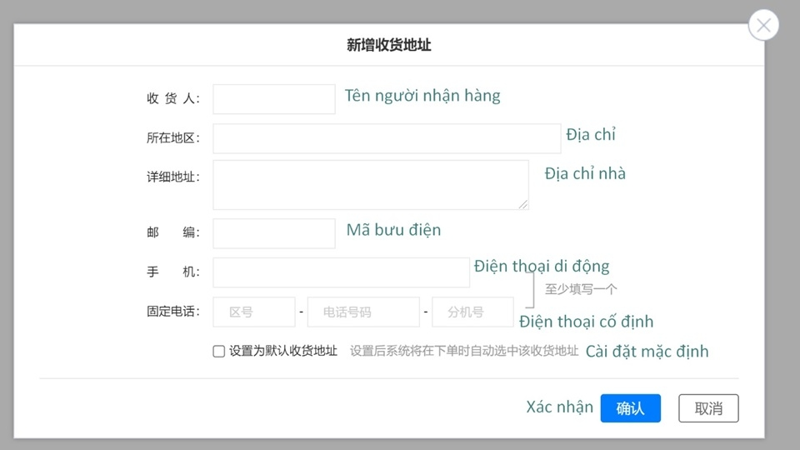Viewport: 800px width, 450px height.
Task: Click the textarea resize handle corner
Action: 523,204
